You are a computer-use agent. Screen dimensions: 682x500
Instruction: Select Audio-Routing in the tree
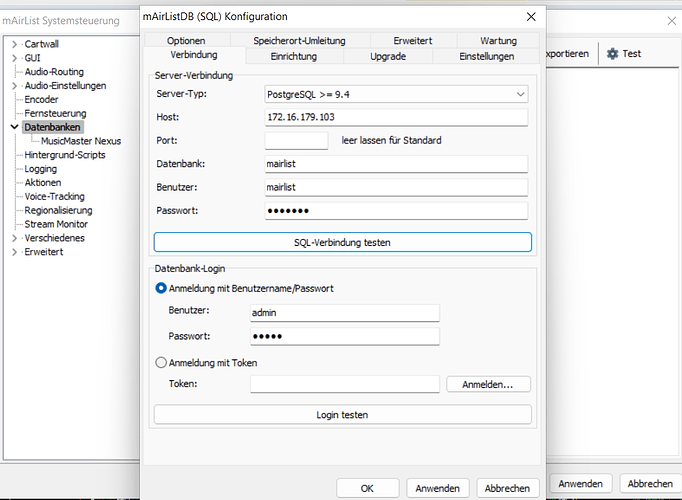point(54,72)
